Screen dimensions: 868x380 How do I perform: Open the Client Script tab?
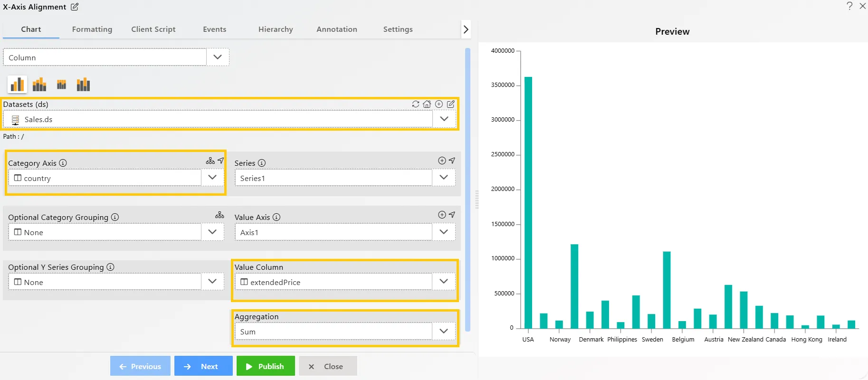coord(153,29)
